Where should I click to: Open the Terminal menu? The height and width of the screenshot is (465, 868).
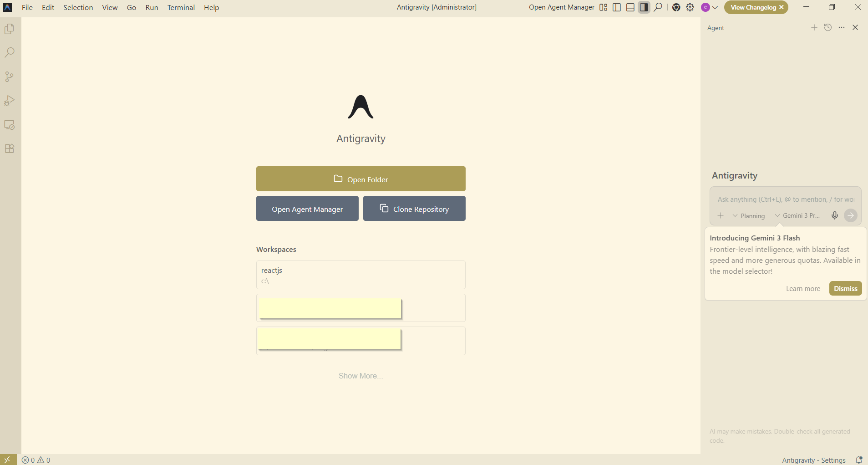tap(181, 7)
